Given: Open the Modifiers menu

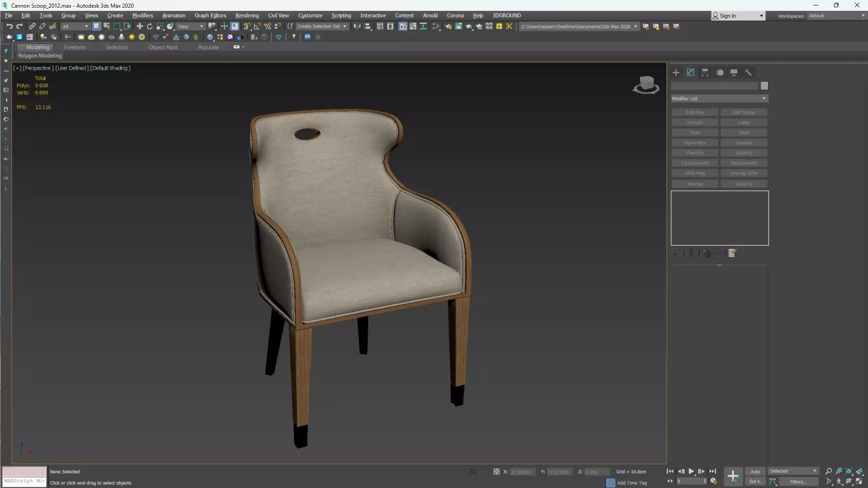Looking at the screenshot, I should click(142, 15).
